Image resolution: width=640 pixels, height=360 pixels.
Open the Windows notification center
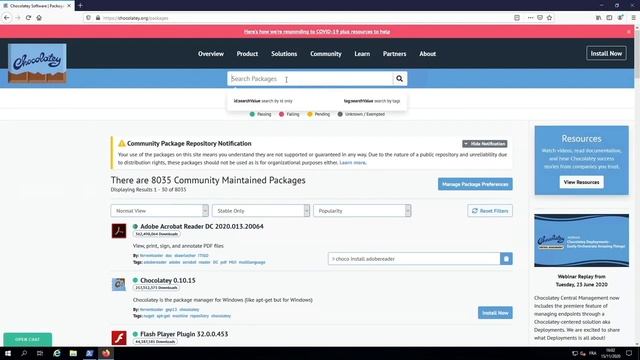pos(629,353)
